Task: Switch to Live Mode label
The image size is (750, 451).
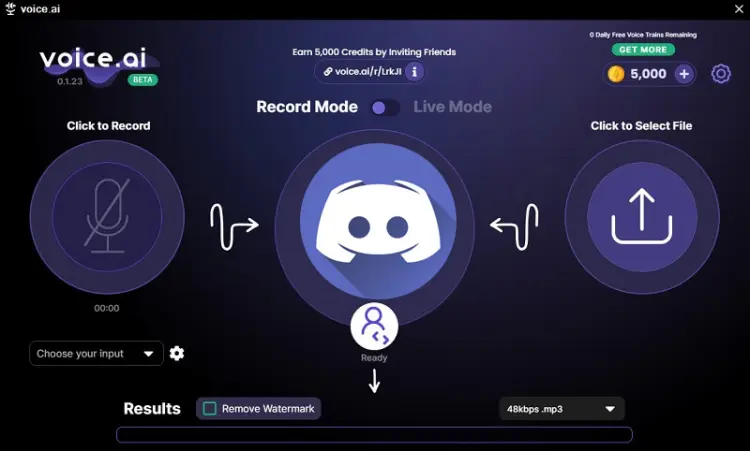Action: coord(452,107)
